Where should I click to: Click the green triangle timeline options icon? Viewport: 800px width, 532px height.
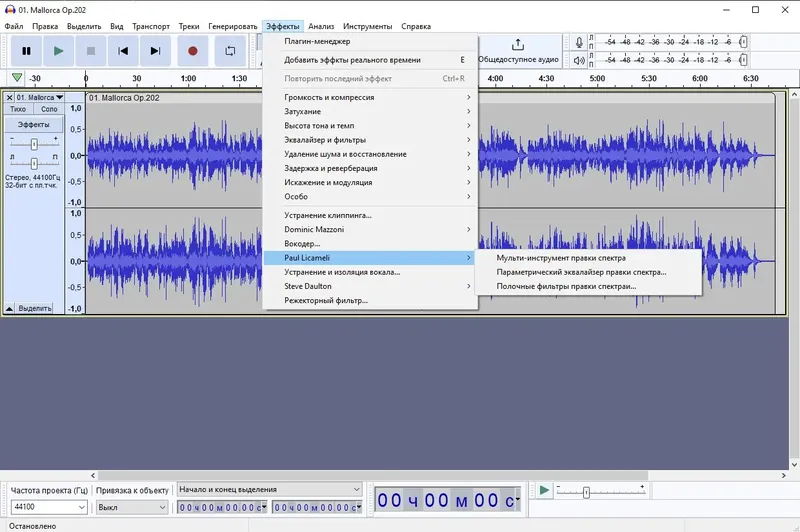[17, 78]
